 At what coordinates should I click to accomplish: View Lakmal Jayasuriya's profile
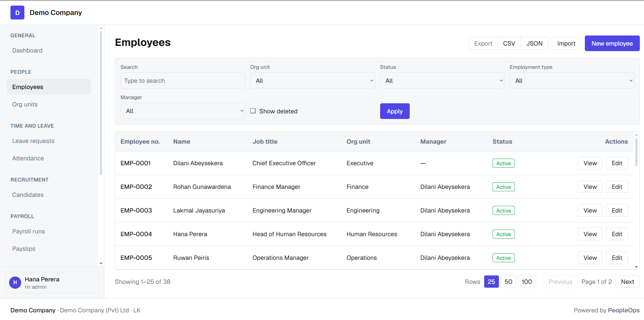[x=590, y=210]
